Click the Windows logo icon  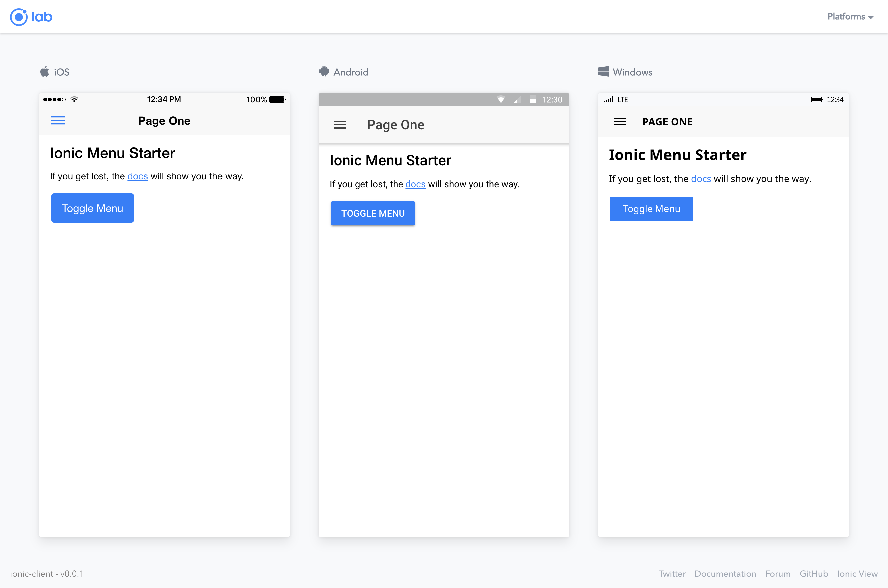(x=604, y=71)
